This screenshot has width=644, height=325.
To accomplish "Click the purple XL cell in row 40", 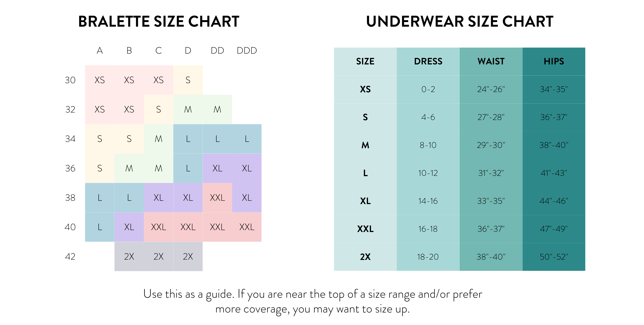I will (x=129, y=227).
